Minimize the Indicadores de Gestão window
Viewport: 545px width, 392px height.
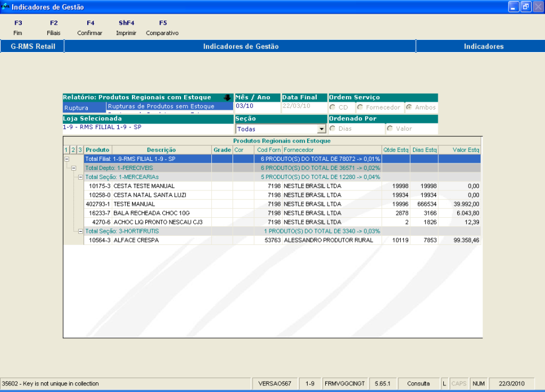514,7
